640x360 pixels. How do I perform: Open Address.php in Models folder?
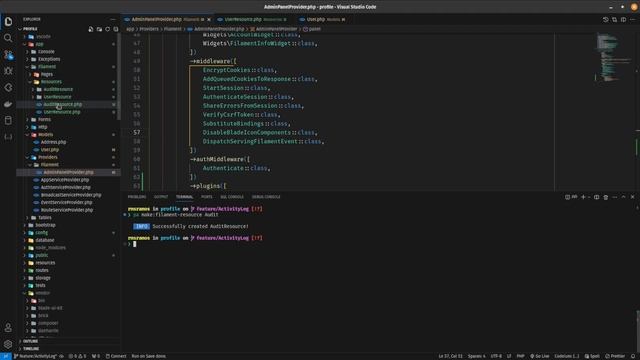pyautogui.click(x=53, y=142)
